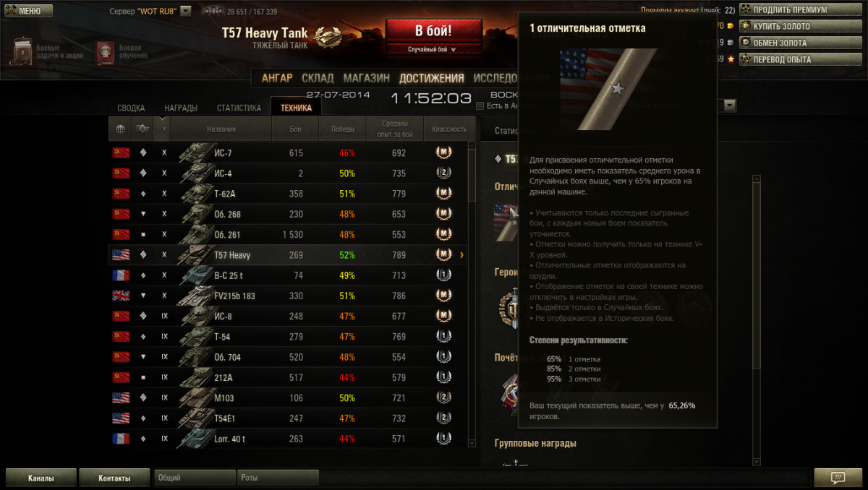
Task: Open the chat window icon bottom right
Action: 838,478
